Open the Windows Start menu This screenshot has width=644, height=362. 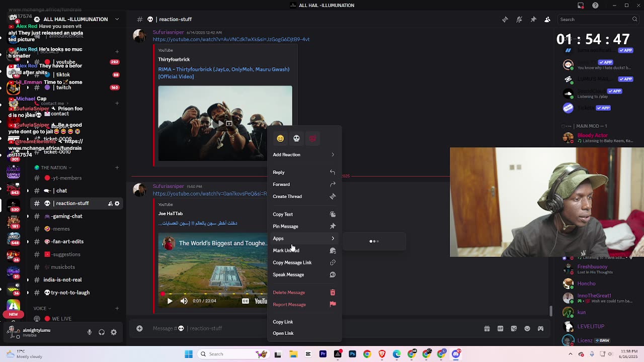point(189,354)
